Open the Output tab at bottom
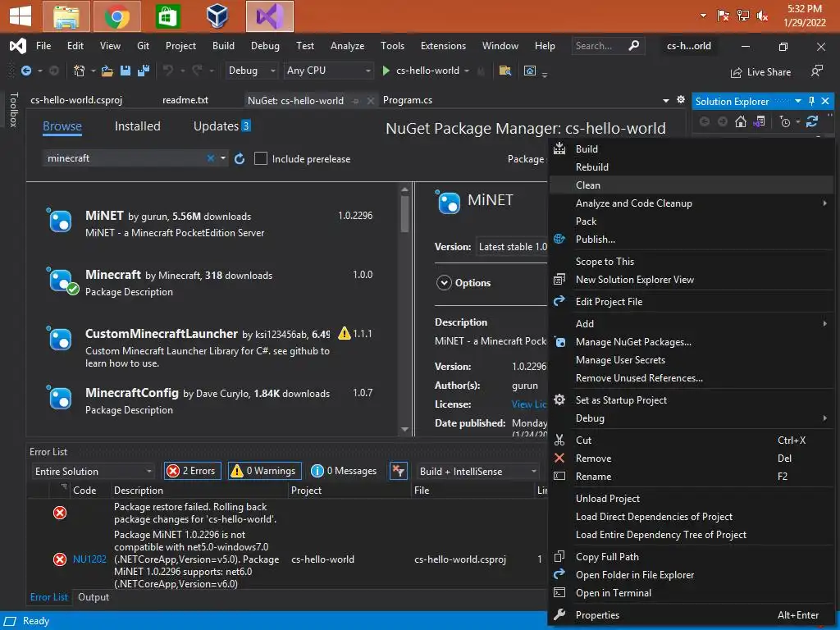 (94, 597)
